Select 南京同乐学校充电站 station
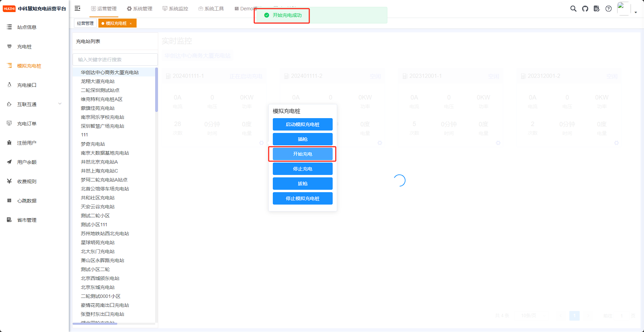 pyautogui.click(x=103, y=117)
